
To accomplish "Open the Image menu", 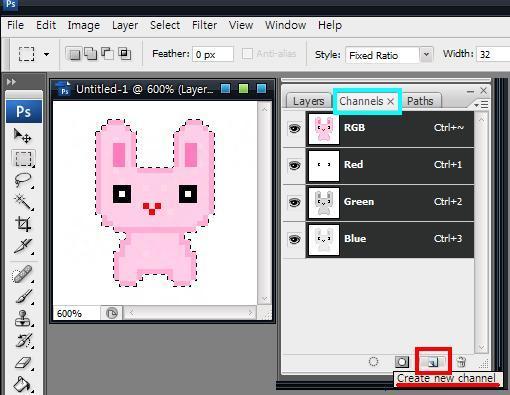I will pyautogui.click(x=84, y=25).
